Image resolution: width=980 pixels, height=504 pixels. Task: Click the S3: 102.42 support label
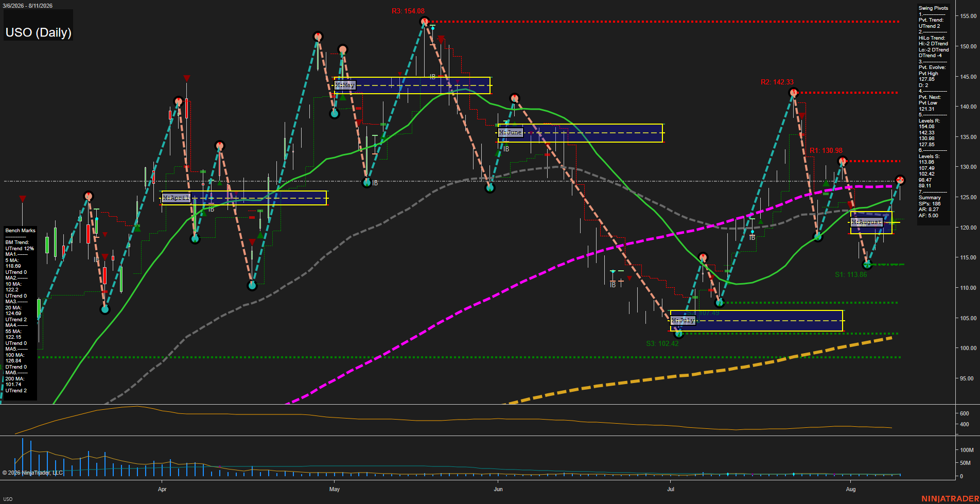[x=662, y=343]
